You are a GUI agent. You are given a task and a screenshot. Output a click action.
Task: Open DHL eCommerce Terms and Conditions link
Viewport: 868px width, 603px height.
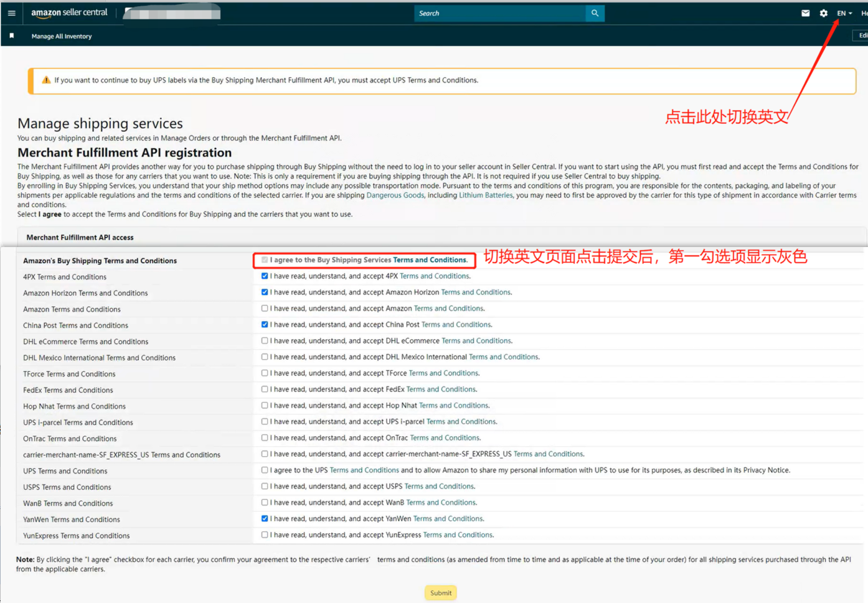(x=476, y=340)
